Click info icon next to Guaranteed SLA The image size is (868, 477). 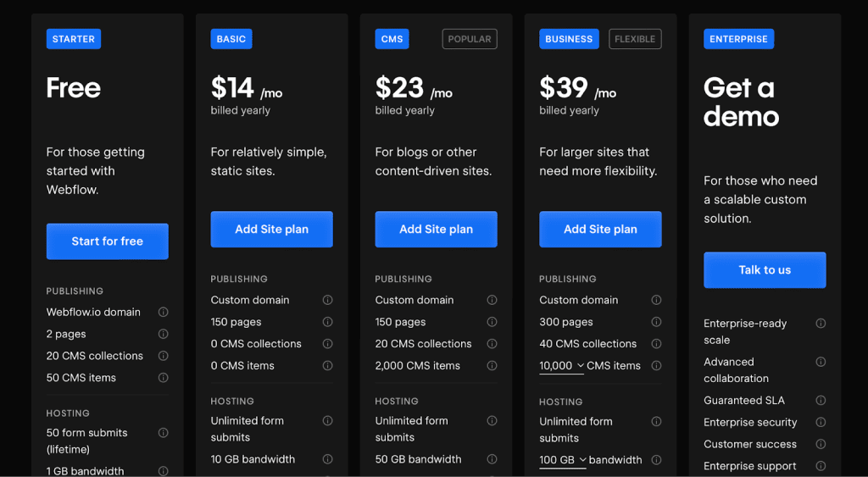[821, 400]
